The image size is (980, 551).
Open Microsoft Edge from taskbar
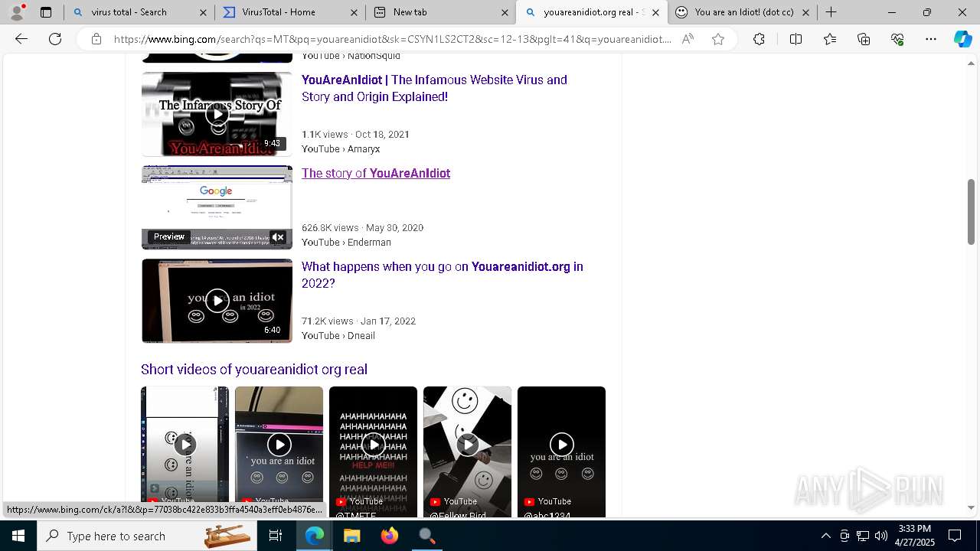[315, 536]
